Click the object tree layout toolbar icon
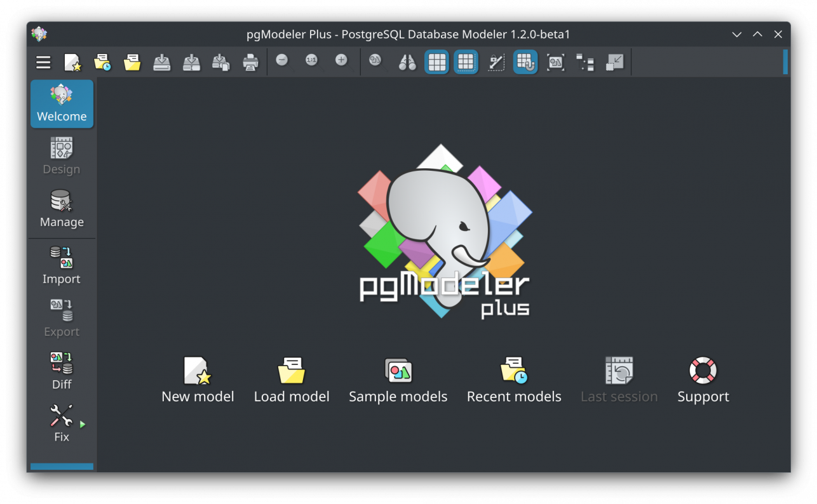This screenshot has width=817, height=504. pyautogui.click(x=585, y=62)
